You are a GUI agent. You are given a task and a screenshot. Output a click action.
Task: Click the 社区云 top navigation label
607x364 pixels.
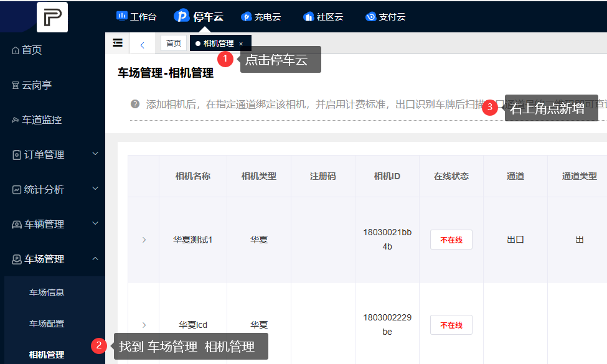330,17
